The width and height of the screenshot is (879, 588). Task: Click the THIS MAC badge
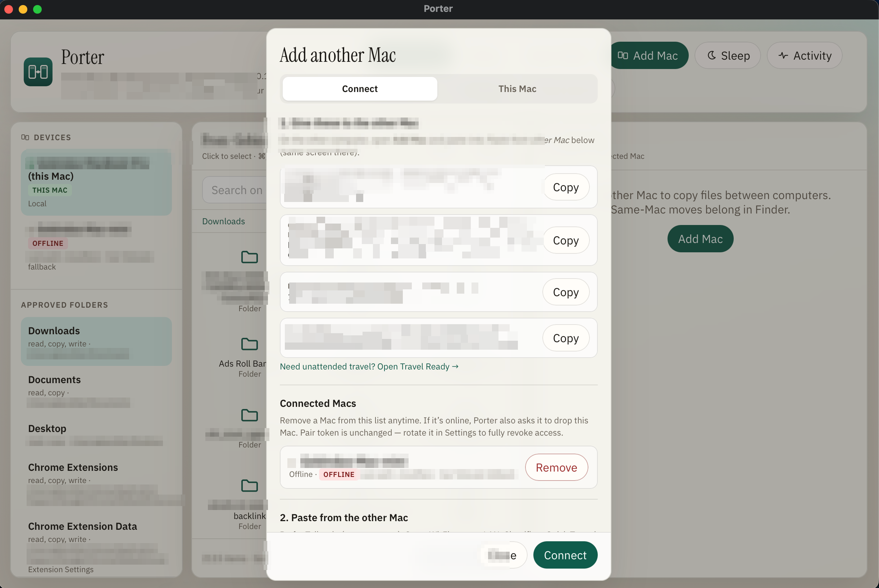pyautogui.click(x=50, y=190)
